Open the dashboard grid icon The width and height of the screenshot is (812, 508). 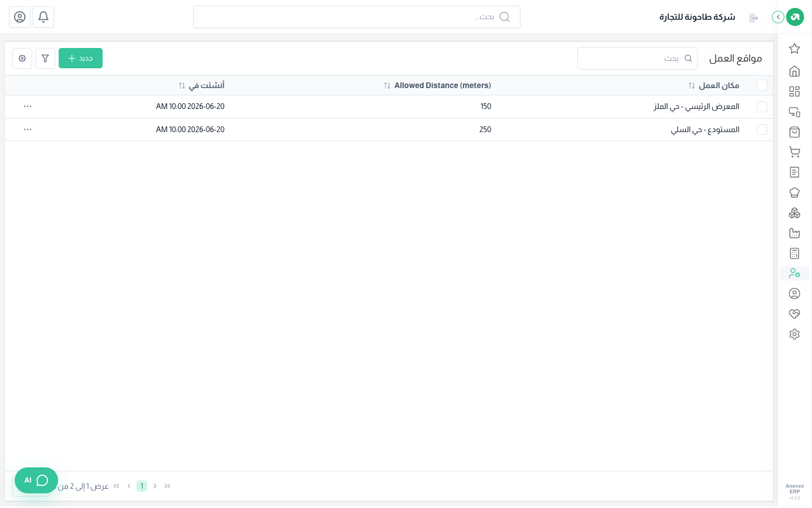pos(795,91)
